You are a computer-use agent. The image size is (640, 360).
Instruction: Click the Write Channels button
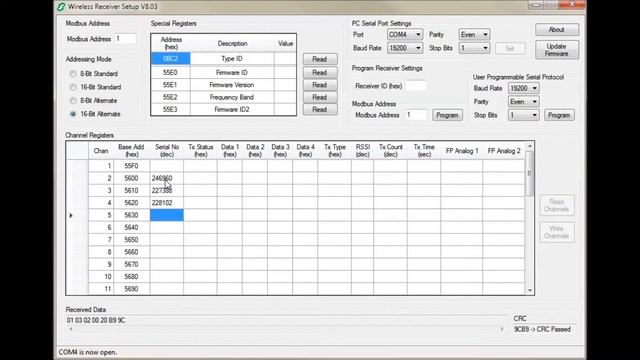coord(557,232)
